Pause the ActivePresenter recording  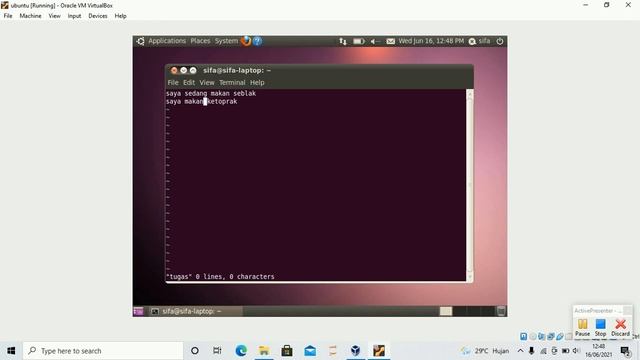point(582,327)
